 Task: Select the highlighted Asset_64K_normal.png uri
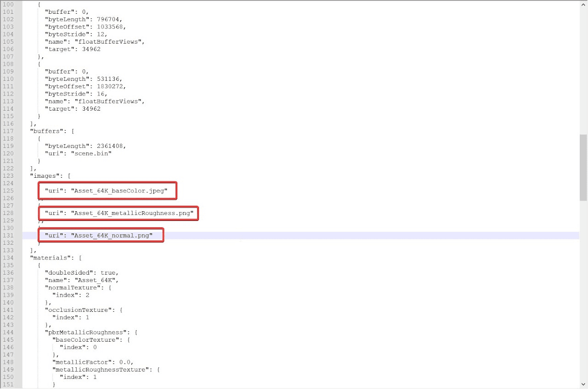pyautogui.click(x=101, y=235)
